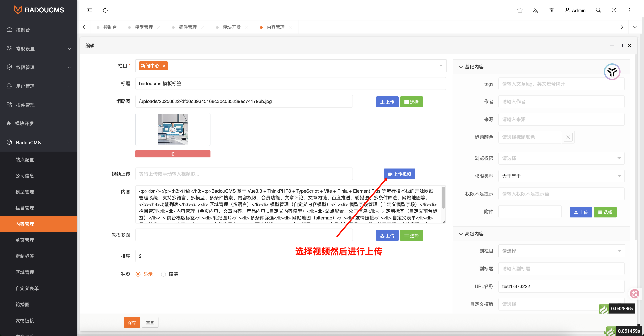
Task: Toggle fullscreen mode
Action: (614, 10)
